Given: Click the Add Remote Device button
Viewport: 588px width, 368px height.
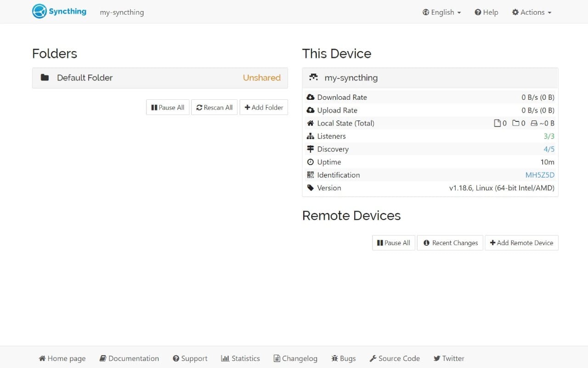Looking at the screenshot, I should 521,242.
